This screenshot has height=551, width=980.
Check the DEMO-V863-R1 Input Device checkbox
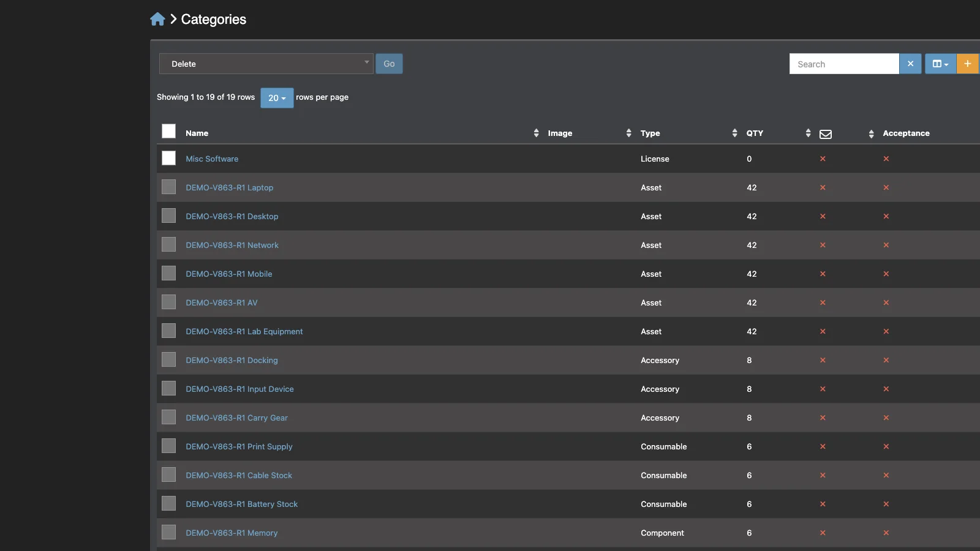(168, 388)
